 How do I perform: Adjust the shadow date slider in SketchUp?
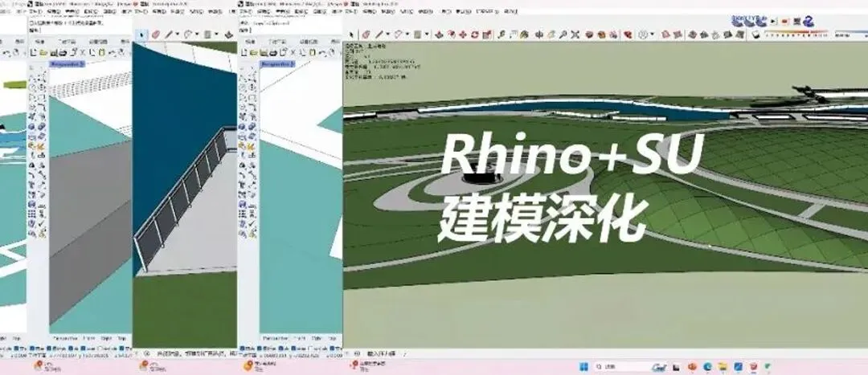click(x=796, y=35)
